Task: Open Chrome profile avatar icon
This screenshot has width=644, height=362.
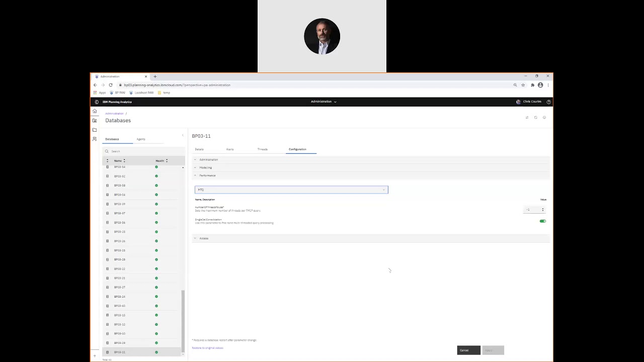Action: click(540, 85)
